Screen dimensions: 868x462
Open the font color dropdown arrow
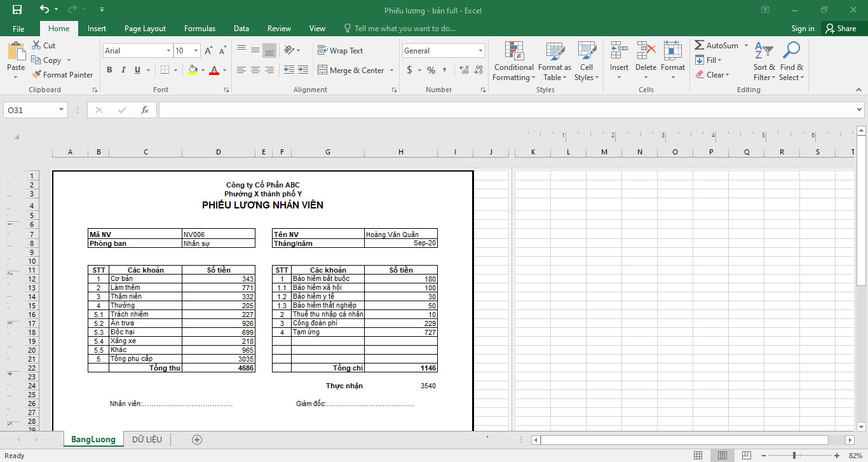pyautogui.click(x=224, y=70)
